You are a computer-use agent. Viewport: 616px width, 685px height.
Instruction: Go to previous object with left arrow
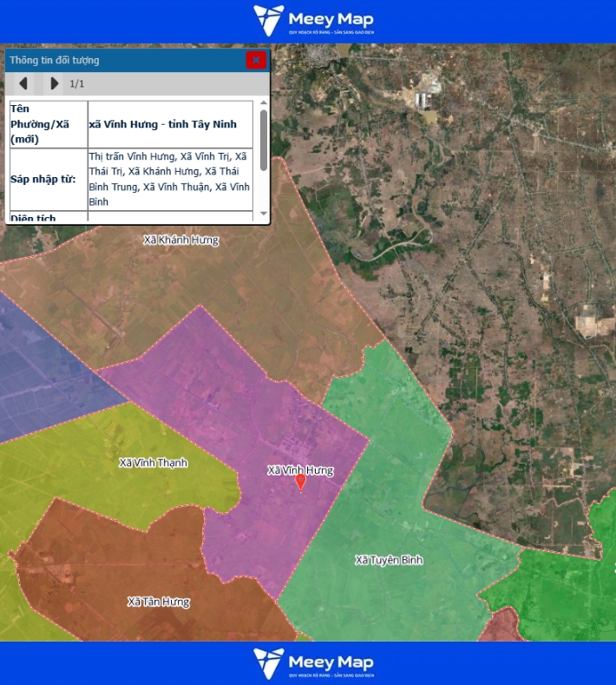tap(23, 83)
